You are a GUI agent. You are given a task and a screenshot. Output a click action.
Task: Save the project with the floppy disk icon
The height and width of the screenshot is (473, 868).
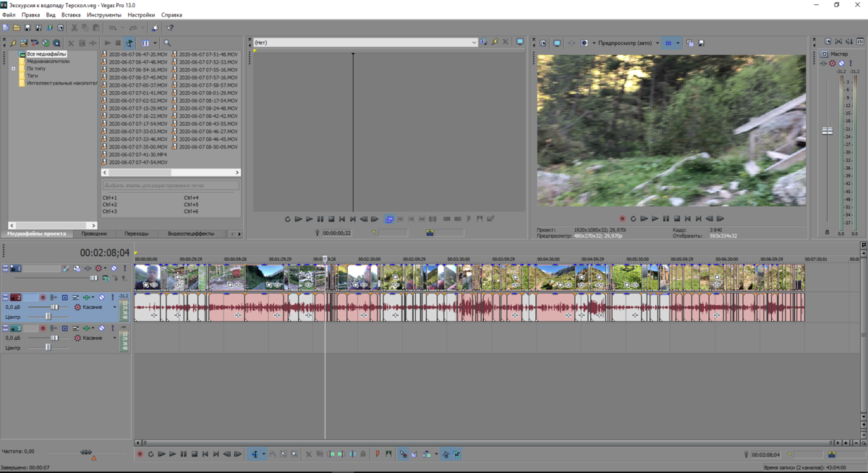pos(28,27)
